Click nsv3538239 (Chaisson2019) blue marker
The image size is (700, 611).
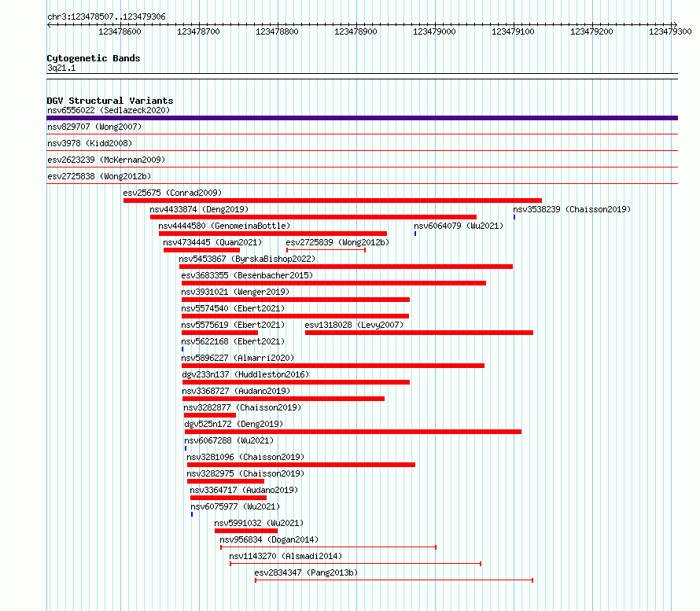(x=514, y=217)
